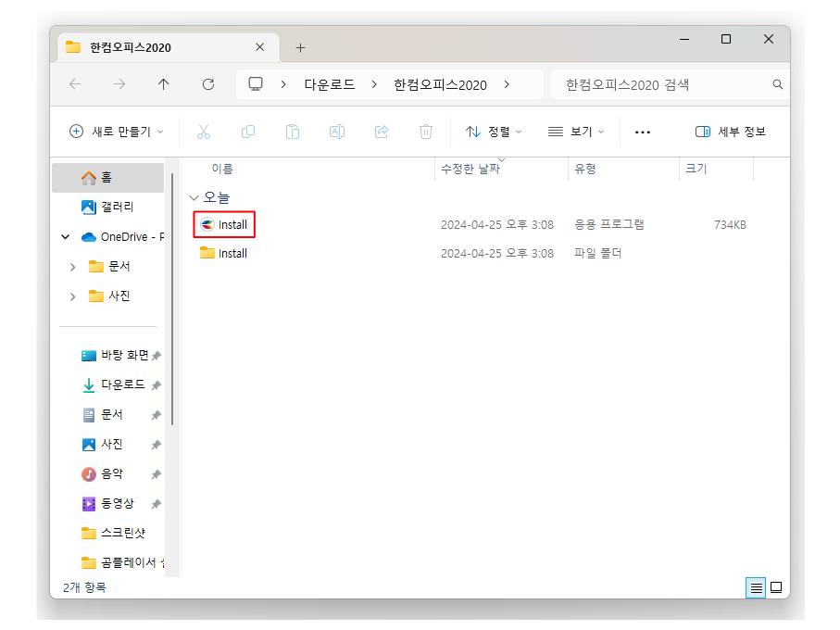
Task: Sort by 이름 column header
Action: (221, 169)
